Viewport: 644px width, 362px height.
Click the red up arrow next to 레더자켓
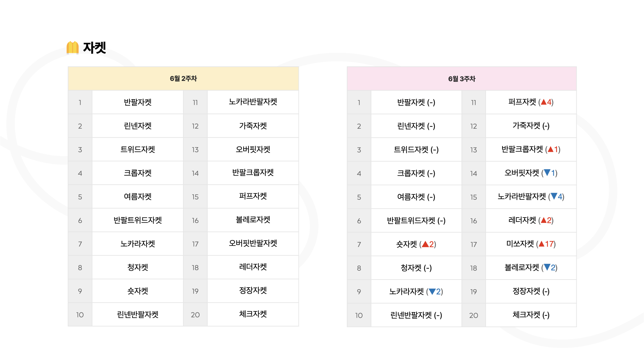coord(544,220)
